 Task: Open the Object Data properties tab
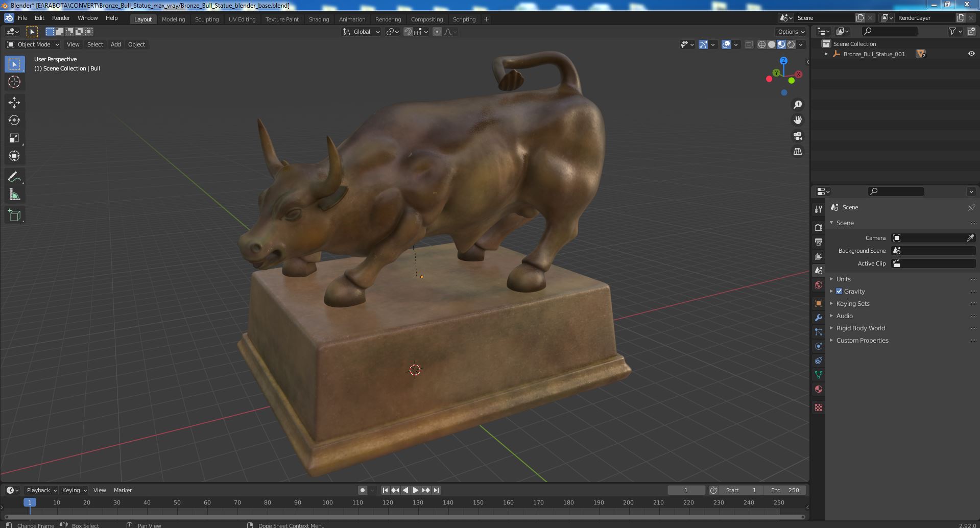tap(819, 375)
